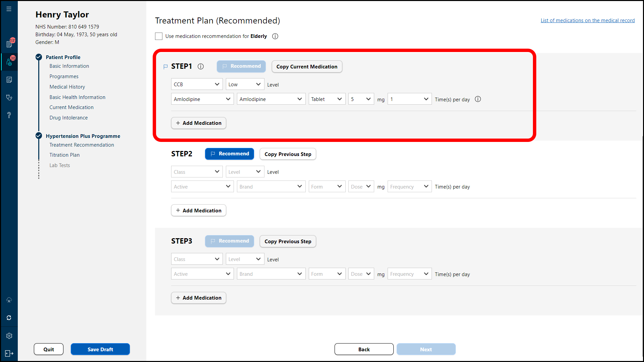Click Save Draft button
Viewport: 644px width, 362px height.
click(x=100, y=349)
